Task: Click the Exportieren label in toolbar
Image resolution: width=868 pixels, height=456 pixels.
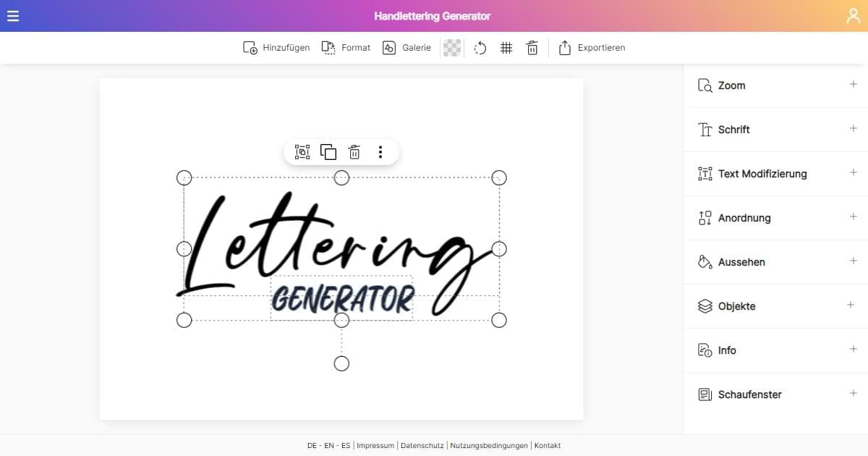Action: point(601,48)
